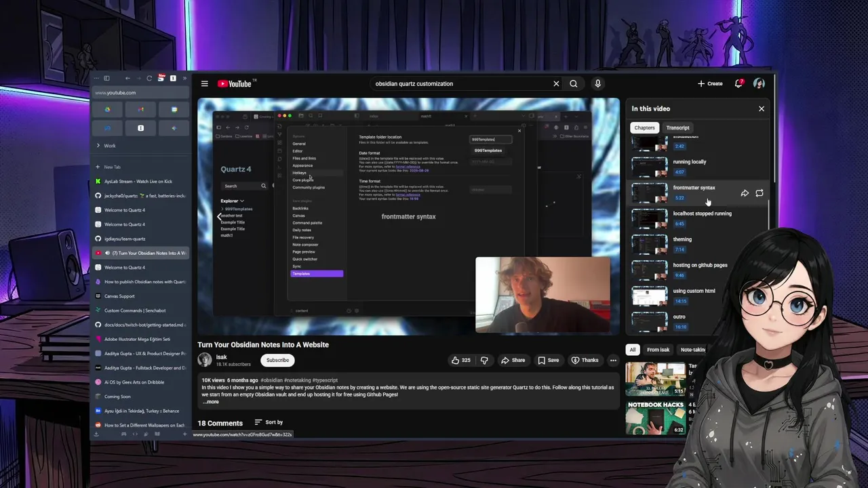This screenshot has width=868, height=488.
Task: Click the YouTube search input field
Action: (460, 83)
